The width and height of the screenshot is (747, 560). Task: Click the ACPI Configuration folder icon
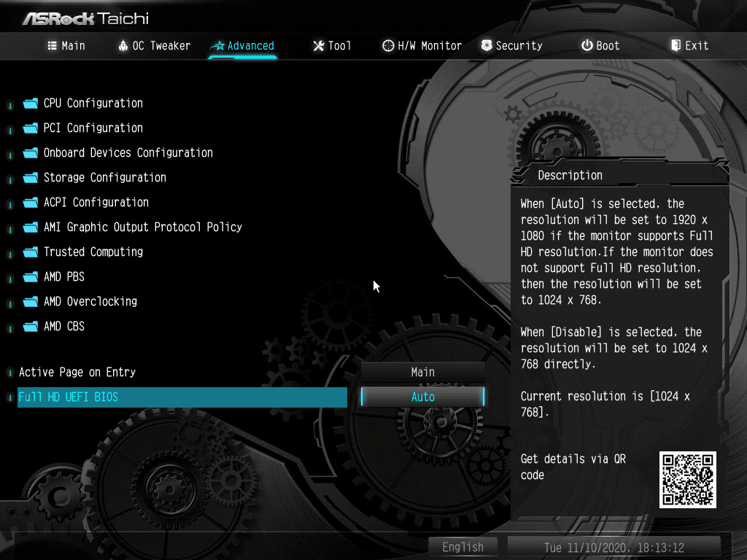tap(31, 203)
